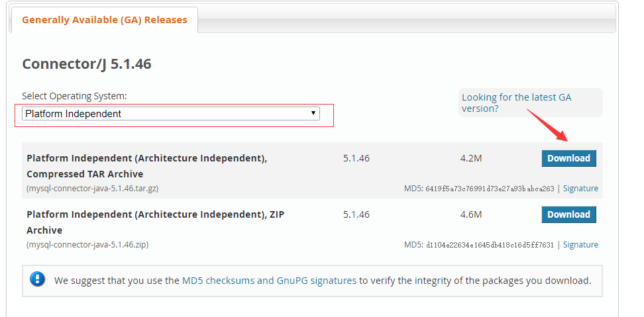Download the ZIP Archive package
644x317 pixels.
tap(568, 214)
